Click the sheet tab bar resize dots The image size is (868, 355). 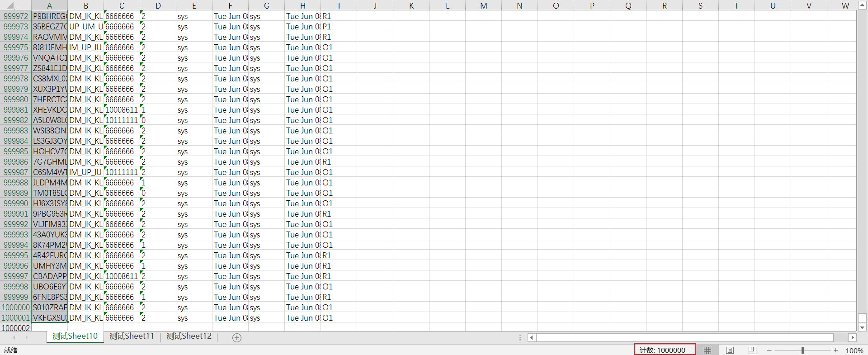click(520, 337)
